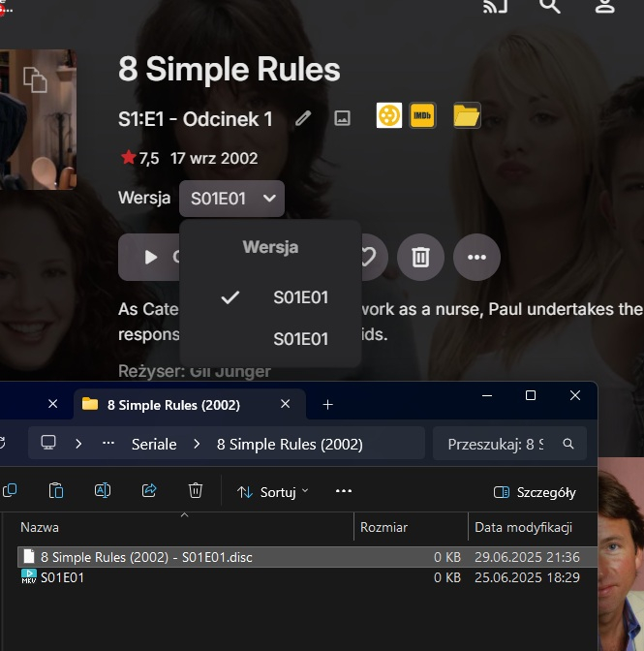Minimize the Explorer window
The width and height of the screenshot is (644, 651).
click(487, 395)
